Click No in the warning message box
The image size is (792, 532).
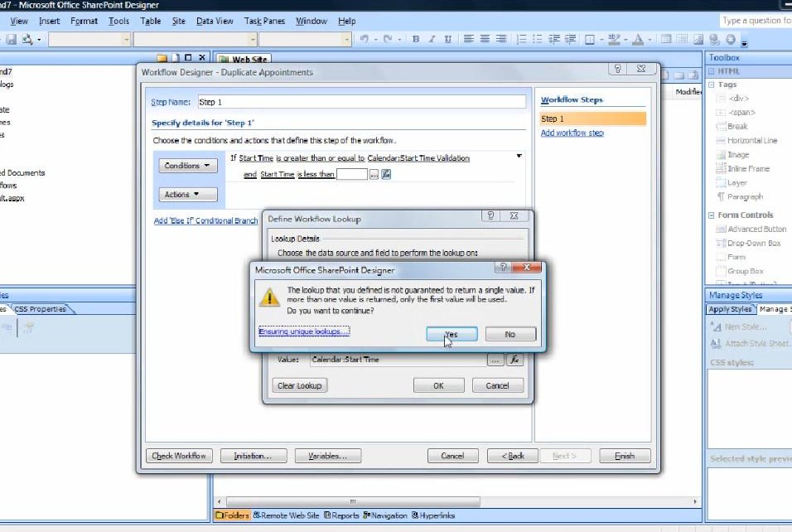pos(510,334)
